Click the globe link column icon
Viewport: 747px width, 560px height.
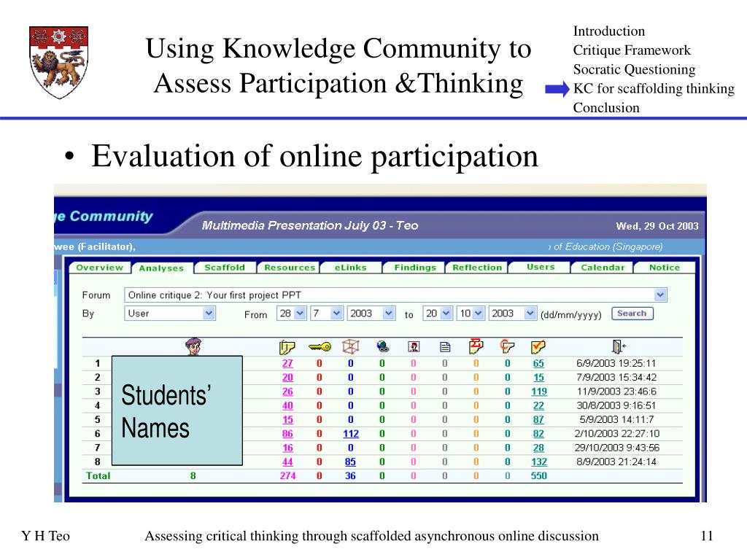tap(382, 346)
